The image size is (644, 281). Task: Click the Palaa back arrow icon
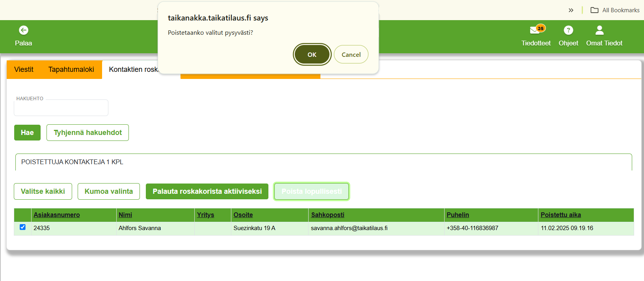[x=24, y=30]
